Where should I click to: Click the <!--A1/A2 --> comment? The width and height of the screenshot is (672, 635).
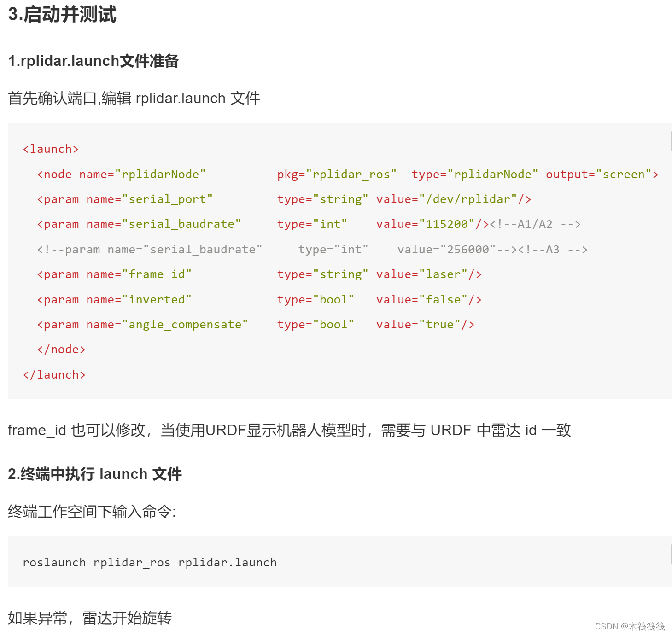point(535,224)
